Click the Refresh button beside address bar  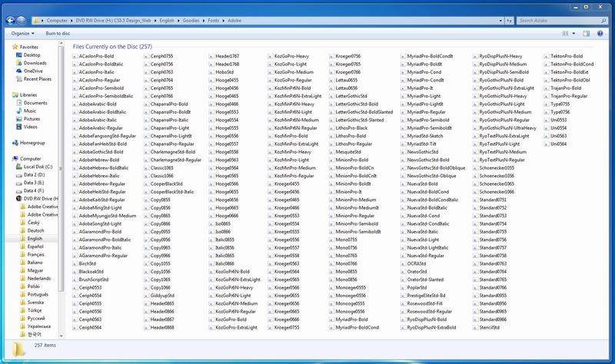(x=509, y=21)
